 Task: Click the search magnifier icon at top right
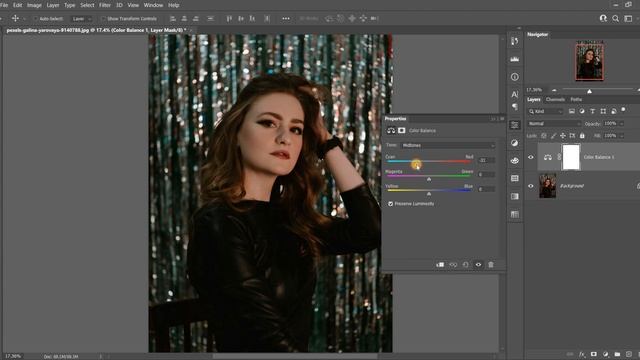click(616, 18)
